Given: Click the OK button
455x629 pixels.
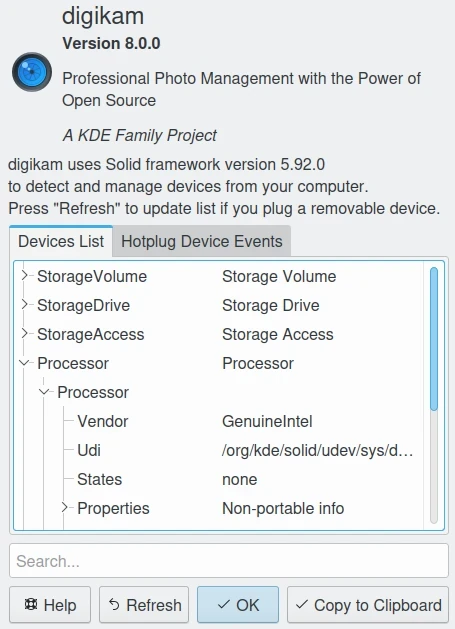Looking at the screenshot, I should 238,605.
